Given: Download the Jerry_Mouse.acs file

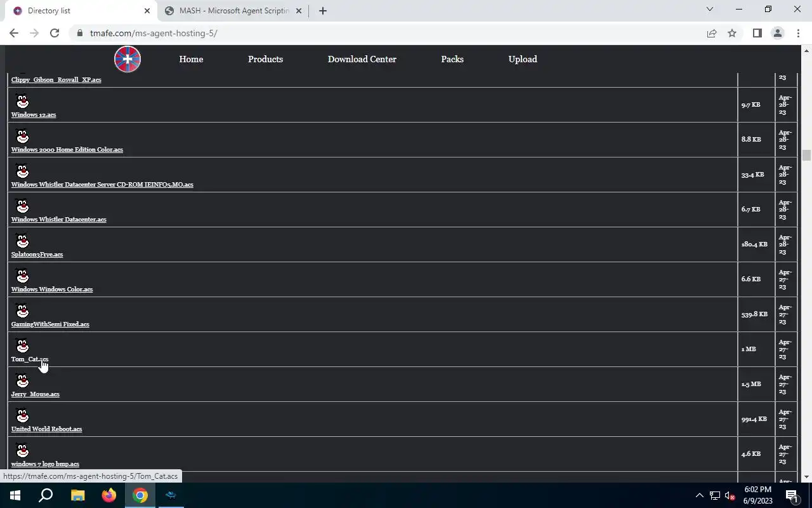Looking at the screenshot, I should click(35, 394).
